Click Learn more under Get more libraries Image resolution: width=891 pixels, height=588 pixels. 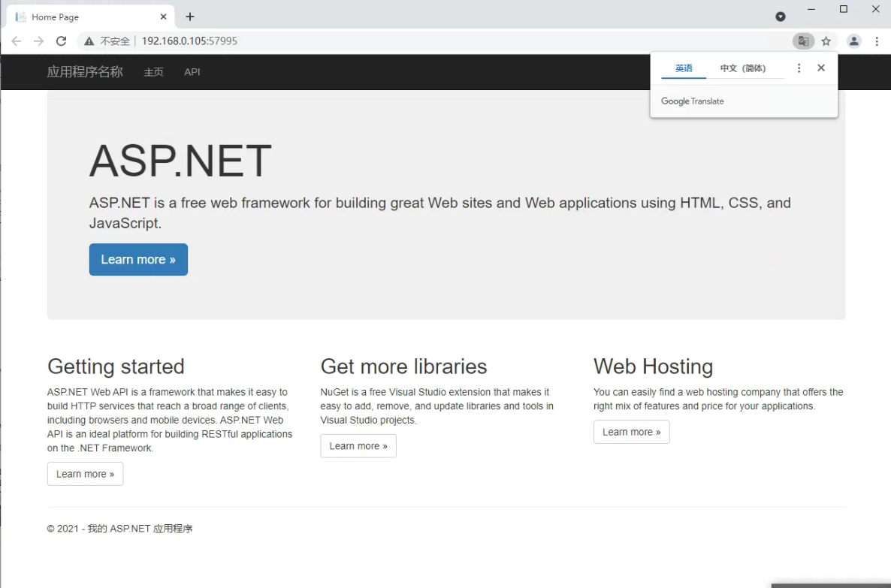pyautogui.click(x=358, y=446)
